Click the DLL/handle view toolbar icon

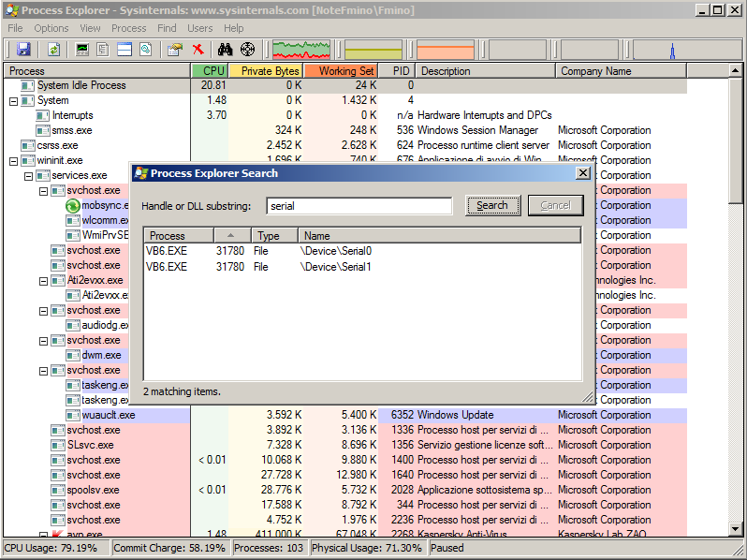146,49
